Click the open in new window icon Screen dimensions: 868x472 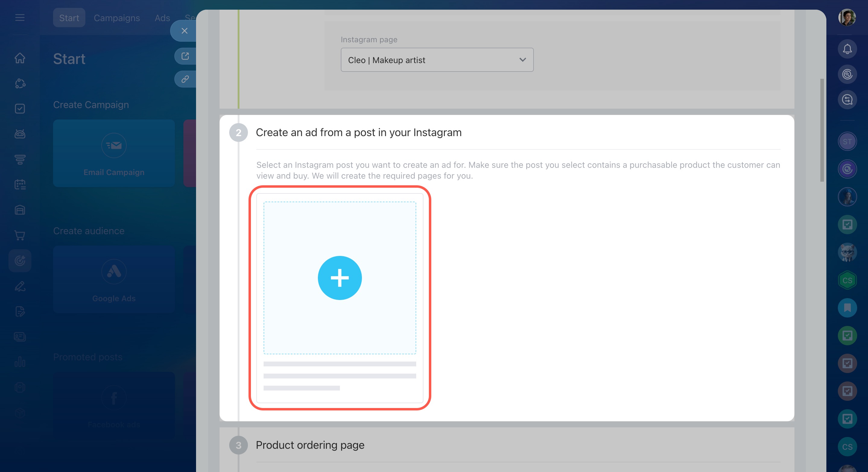coord(185,56)
